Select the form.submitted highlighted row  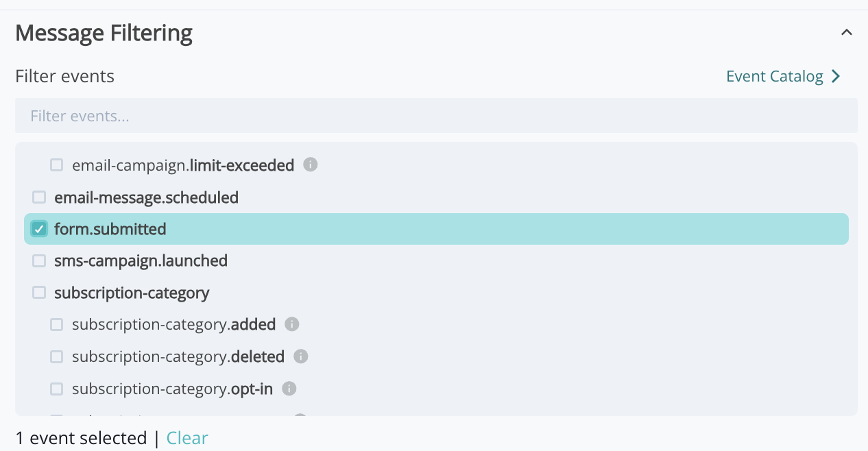tap(436, 229)
